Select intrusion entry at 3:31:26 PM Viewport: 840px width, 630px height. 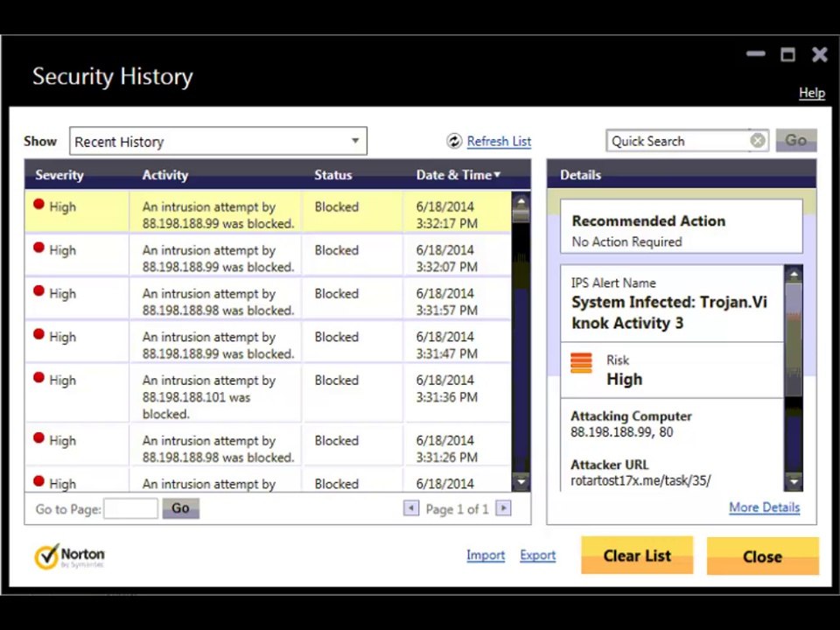click(268, 445)
